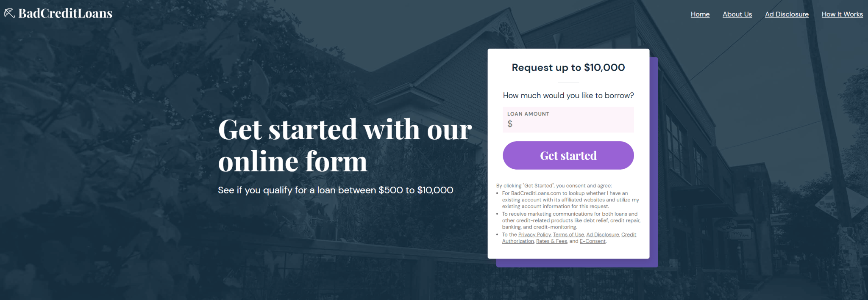Click the LOAN AMOUNT field label

528,114
